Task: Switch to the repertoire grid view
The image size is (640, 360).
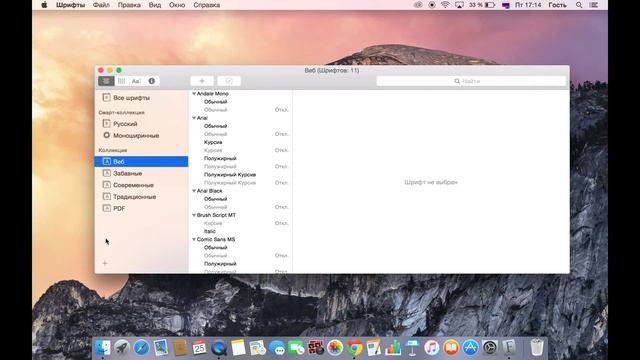Action: [x=122, y=81]
